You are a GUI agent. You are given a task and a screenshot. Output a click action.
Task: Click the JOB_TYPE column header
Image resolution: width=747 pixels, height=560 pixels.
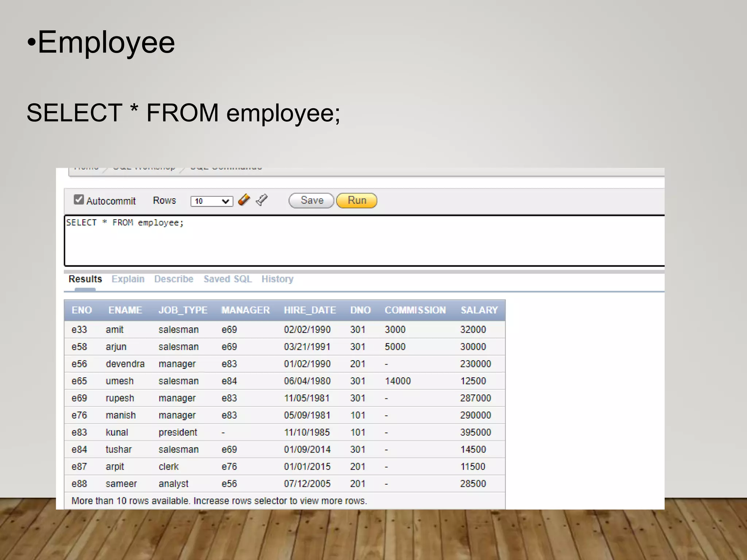(183, 310)
